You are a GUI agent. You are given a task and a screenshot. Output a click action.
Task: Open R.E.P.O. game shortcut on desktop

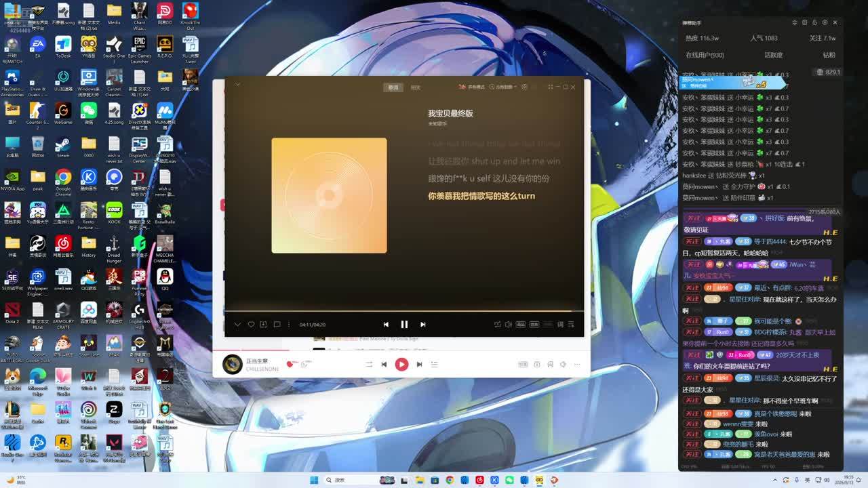pos(165,47)
